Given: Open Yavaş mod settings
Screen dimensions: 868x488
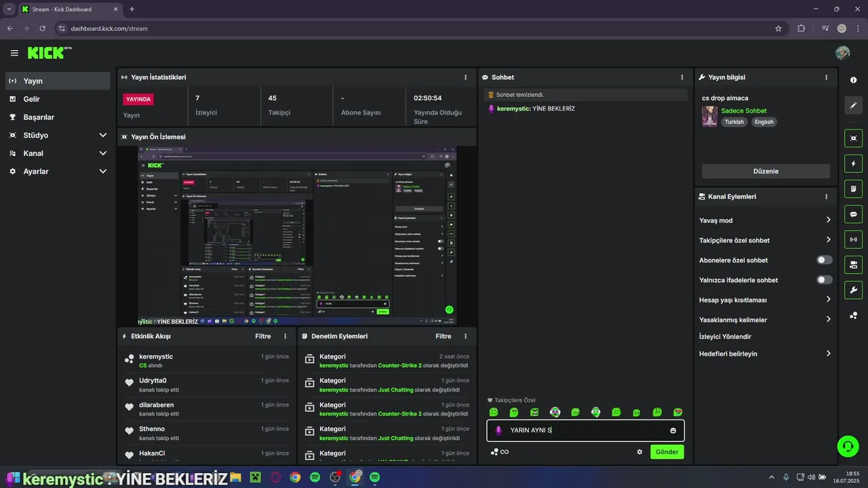Looking at the screenshot, I should (x=766, y=220).
